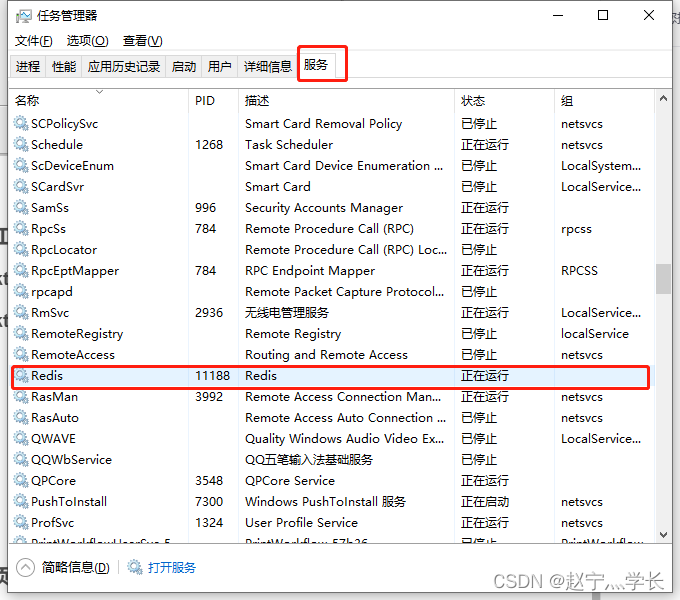Select the Task Scheduler description cell

[x=289, y=144]
